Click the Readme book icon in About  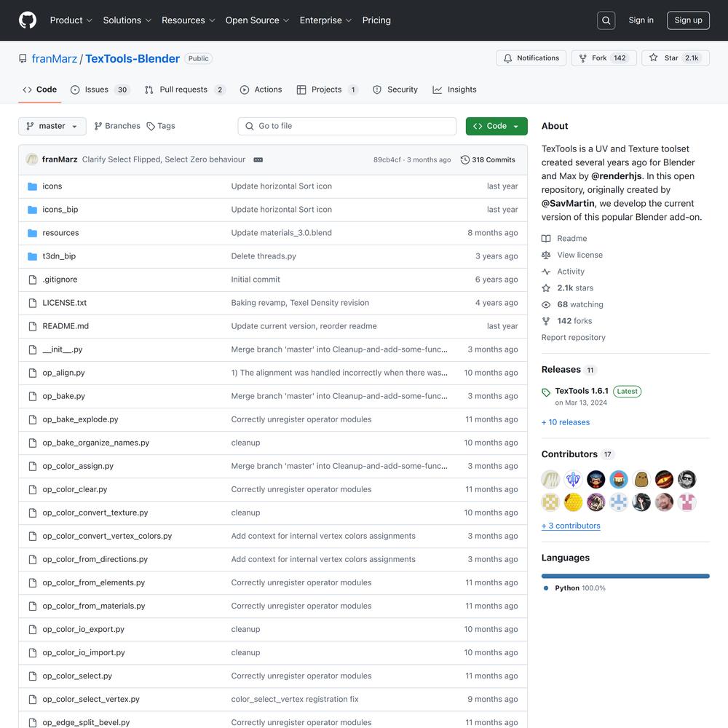pos(546,239)
